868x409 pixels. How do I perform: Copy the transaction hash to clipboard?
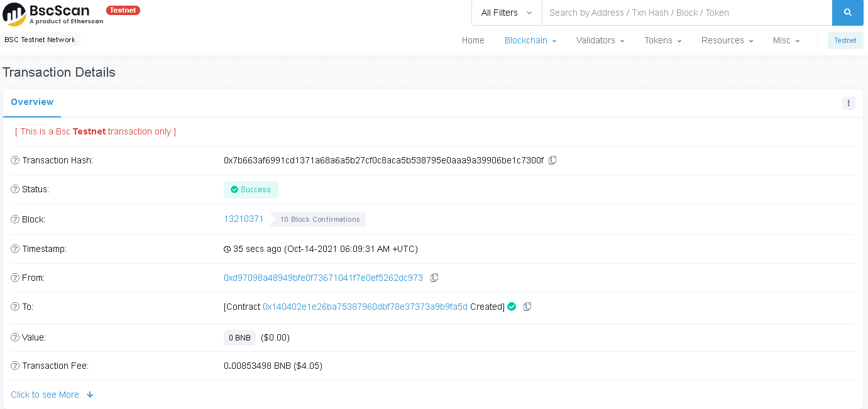pos(552,160)
